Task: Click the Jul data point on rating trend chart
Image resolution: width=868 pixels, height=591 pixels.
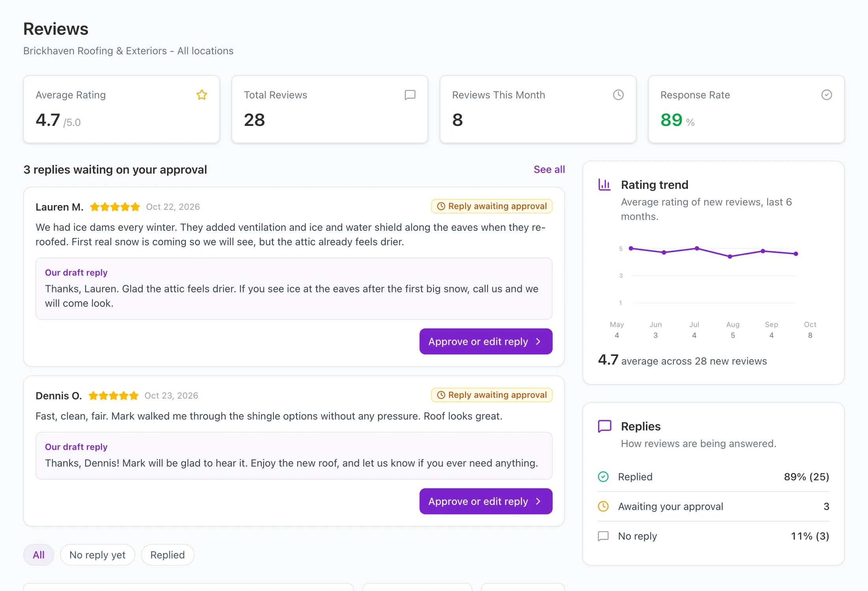Action: click(x=697, y=248)
